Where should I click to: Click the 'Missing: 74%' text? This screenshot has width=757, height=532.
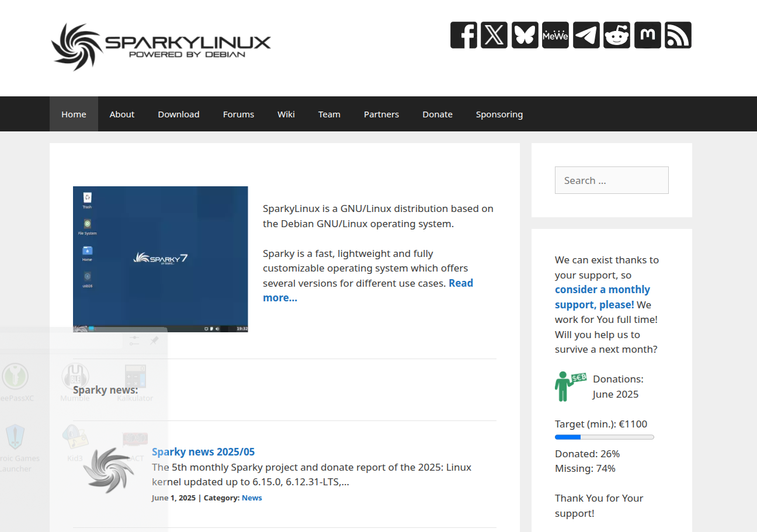pyautogui.click(x=585, y=468)
